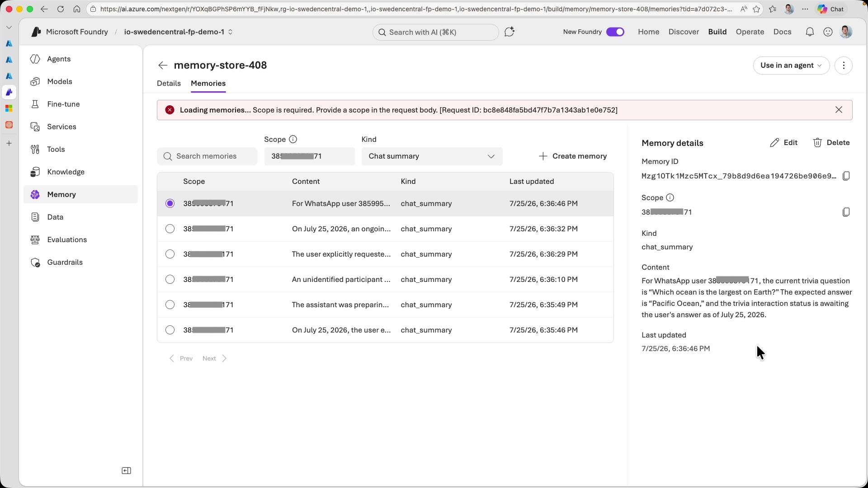Expand the Use in an agent dropdown
Image resolution: width=868 pixels, height=488 pixels.
pos(791,66)
